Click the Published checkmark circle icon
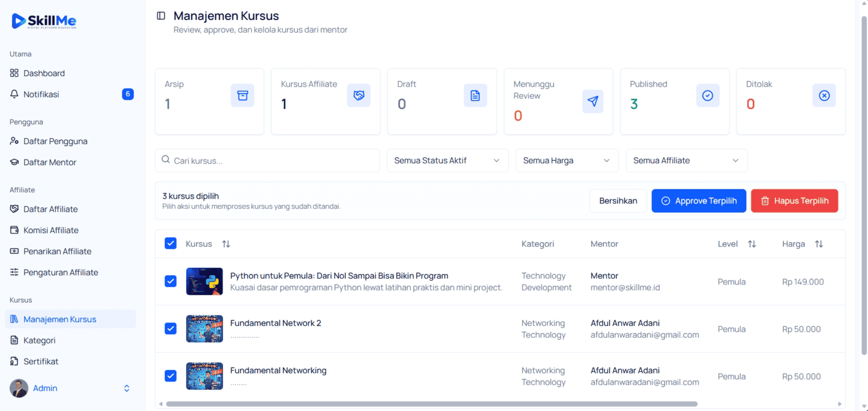 pyautogui.click(x=708, y=96)
